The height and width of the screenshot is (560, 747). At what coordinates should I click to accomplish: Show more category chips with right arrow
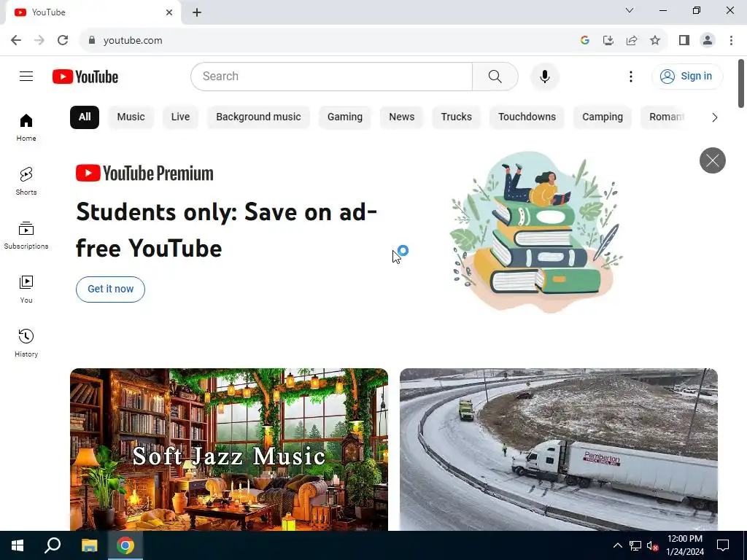(x=714, y=117)
